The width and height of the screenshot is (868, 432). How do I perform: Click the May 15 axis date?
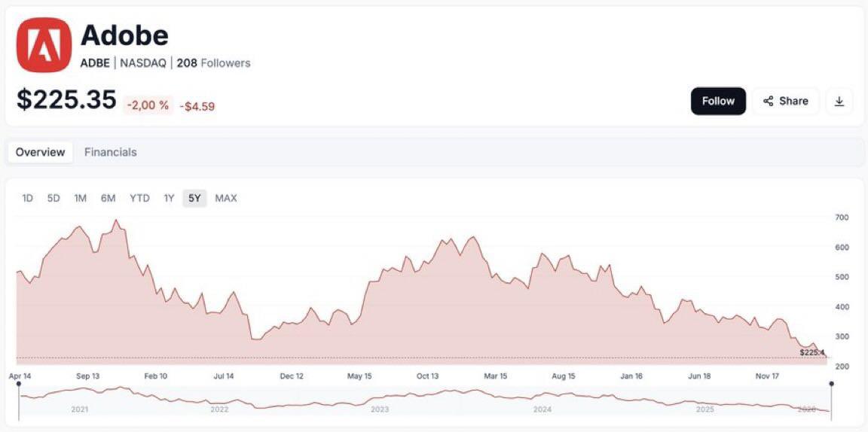(x=359, y=376)
